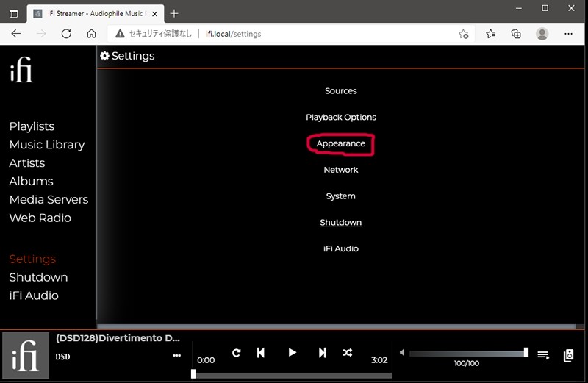Close the iFi Streamer tab
Viewport: 588px width, 383px height.
tap(154, 14)
